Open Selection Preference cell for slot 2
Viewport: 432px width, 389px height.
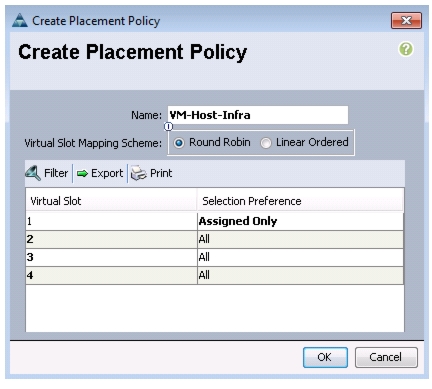point(300,239)
